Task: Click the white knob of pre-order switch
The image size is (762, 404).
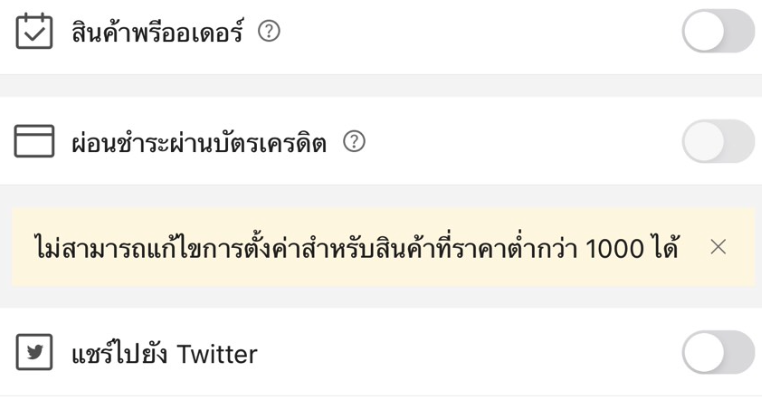Action: (704, 31)
